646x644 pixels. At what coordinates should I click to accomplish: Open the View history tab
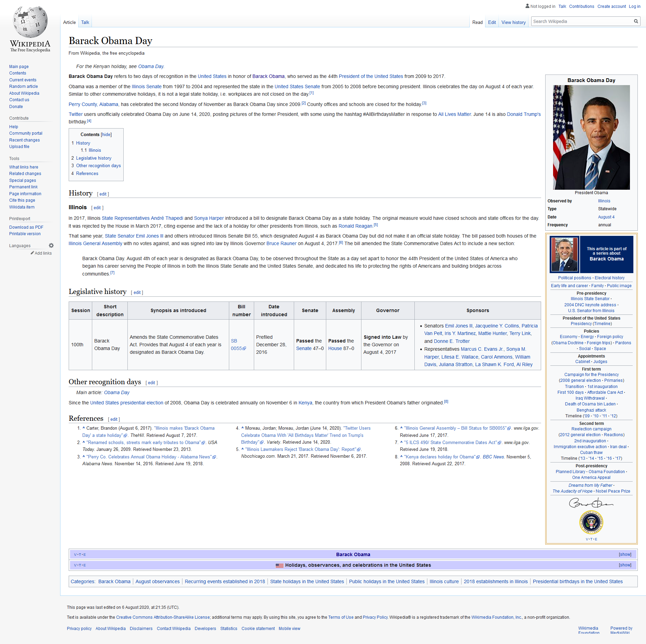pyautogui.click(x=513, y=22)
